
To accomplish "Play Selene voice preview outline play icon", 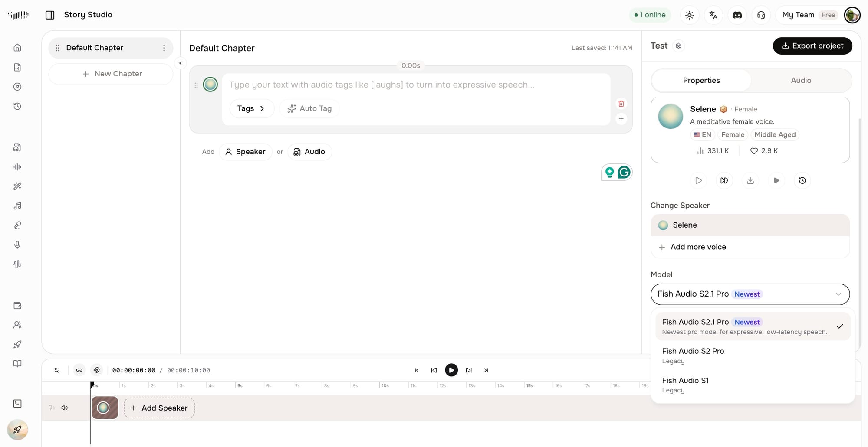I will point(698,181).
